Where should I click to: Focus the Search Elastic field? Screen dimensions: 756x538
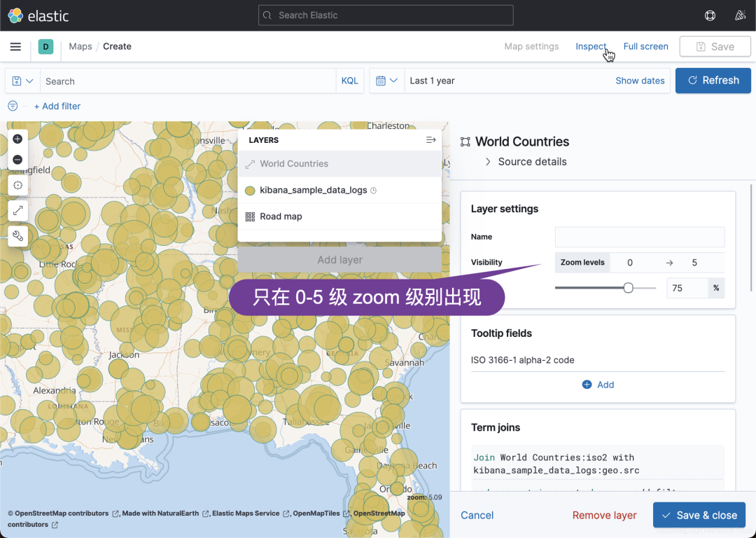tap(386, 15)
